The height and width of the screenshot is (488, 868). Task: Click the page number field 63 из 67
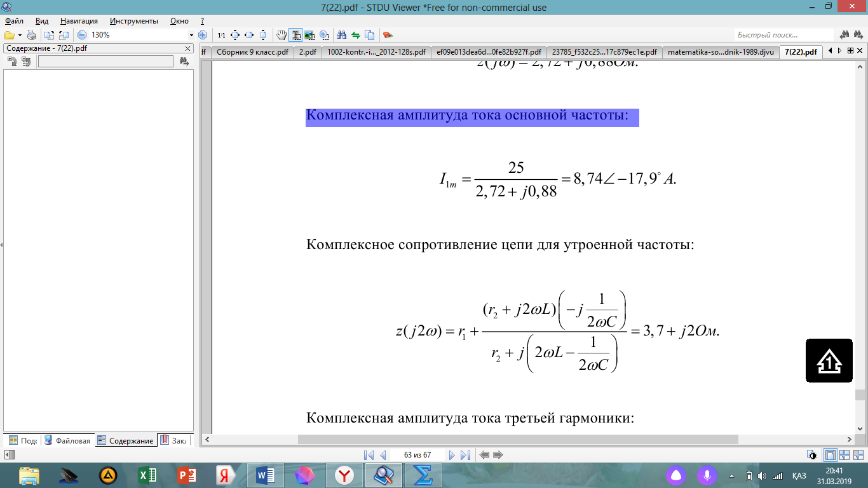417,455
